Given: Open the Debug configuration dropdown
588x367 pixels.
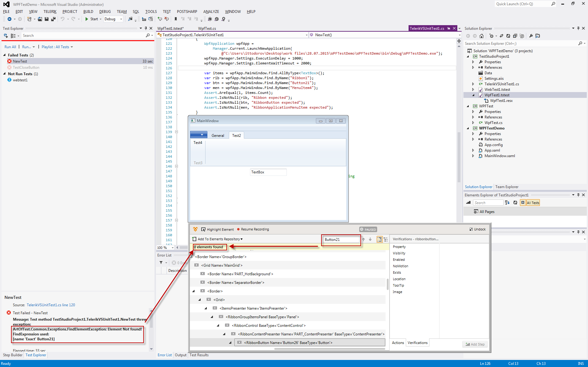Looking at the screenshot, I should (121, 19).
